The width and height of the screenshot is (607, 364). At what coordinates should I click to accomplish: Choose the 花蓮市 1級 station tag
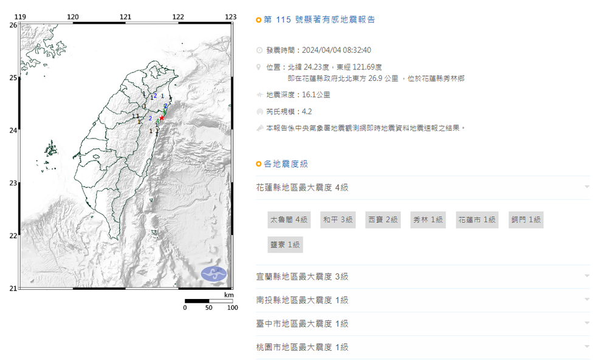click(x=477, y=220)
